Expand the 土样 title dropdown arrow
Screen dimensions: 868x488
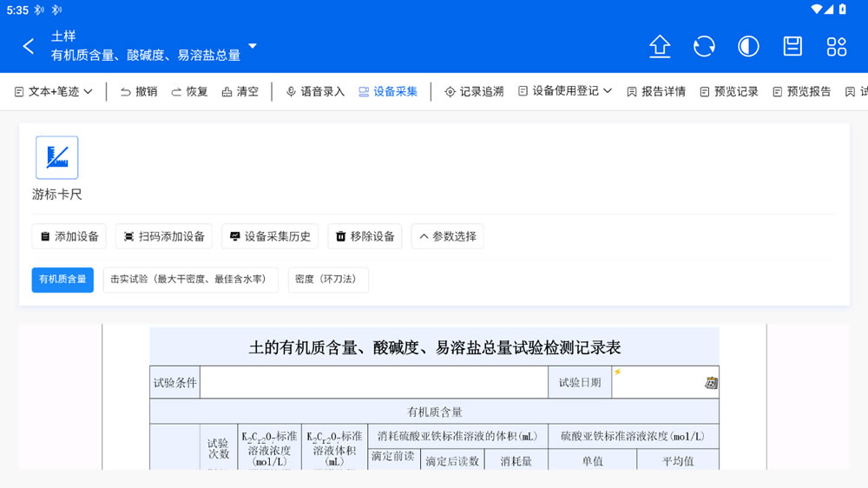click(253, 46)
